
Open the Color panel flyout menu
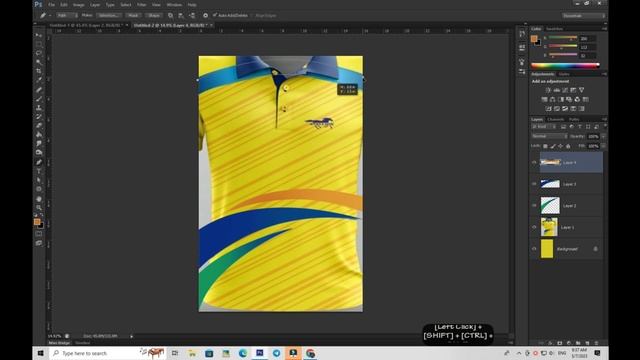[604, 29]
